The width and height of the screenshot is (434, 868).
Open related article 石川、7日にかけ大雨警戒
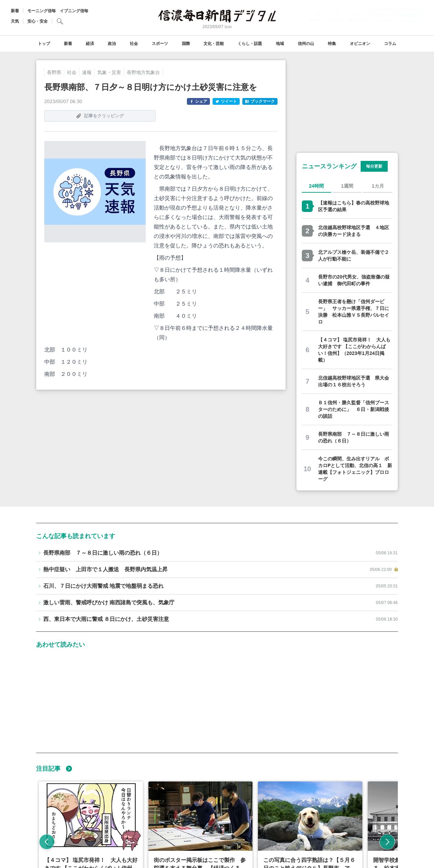(217, 586)
